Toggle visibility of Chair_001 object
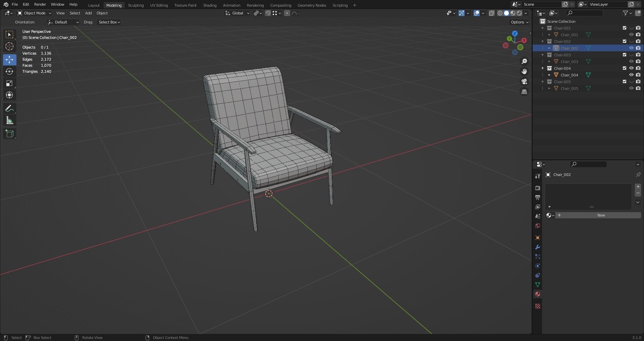The height and width of the screenshot is (341, 644). click(631, 35)
